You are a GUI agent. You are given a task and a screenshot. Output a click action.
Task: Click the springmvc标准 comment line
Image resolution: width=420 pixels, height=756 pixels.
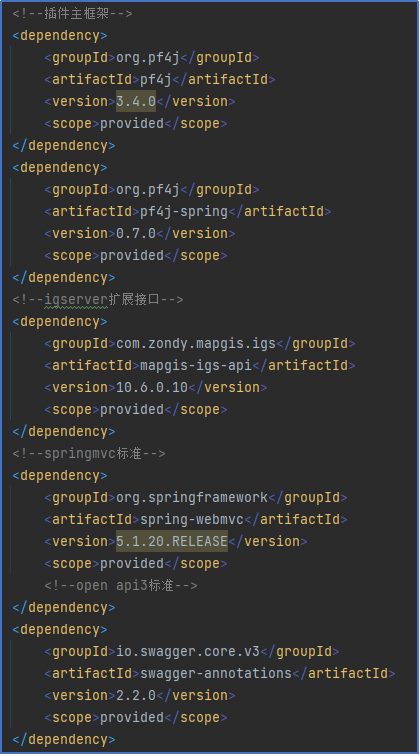tap(89, 454)
